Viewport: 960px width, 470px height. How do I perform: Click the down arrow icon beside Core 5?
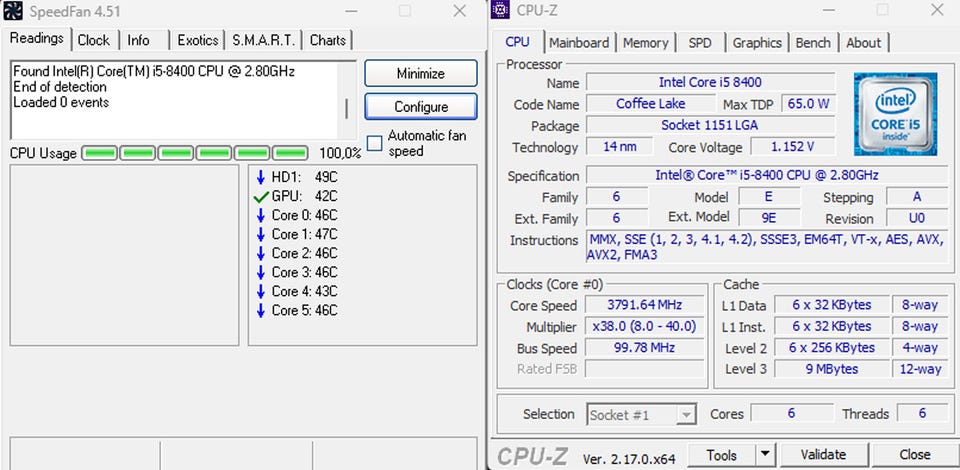(260, 310)
